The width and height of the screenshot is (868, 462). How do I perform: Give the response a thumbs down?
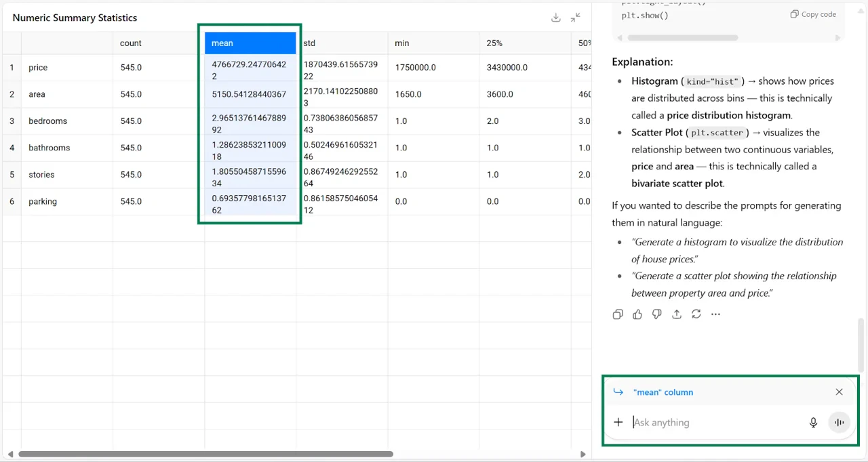click(x=656, y=314)
